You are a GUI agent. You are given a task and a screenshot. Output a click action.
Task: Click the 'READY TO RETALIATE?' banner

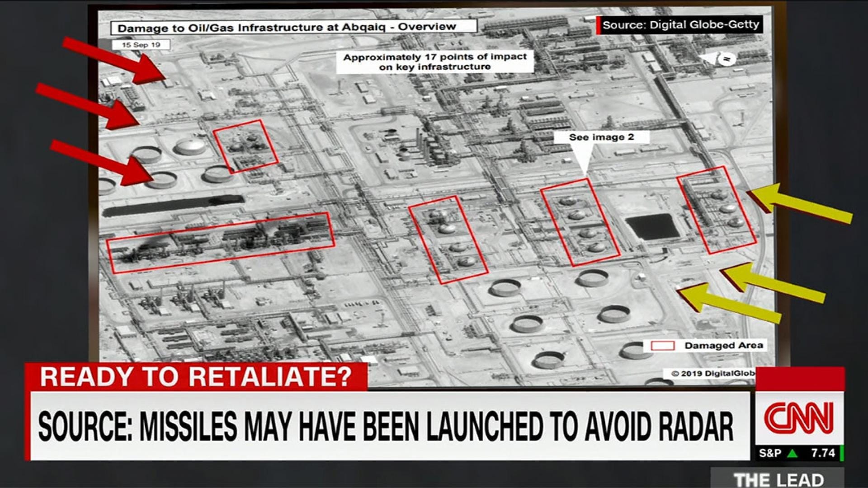pyautogui.click(x=196, y=377)
